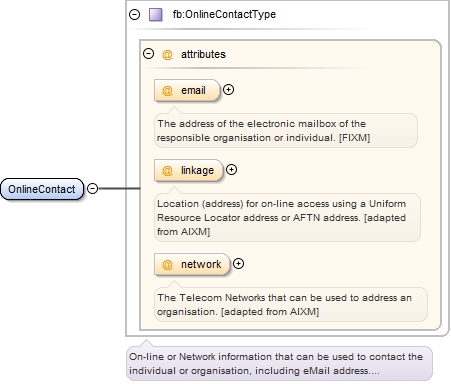This screenshot has height=384, width=451.
Task: Expand the linkage attribute details
Action: (x=231, y=170)
